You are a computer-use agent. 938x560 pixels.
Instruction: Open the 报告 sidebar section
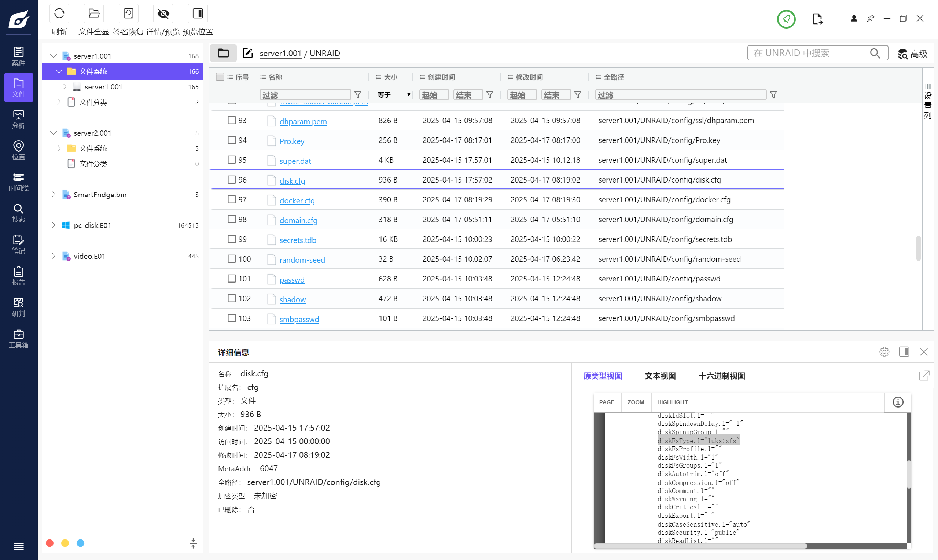(x=18, y=276)
